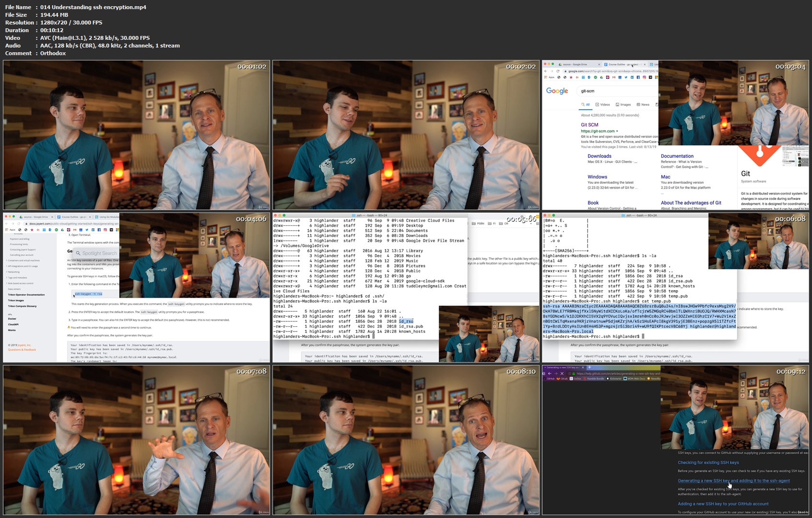Expand Role based access control section
This screenshot has height=518, width=812.
pos(20,283)
